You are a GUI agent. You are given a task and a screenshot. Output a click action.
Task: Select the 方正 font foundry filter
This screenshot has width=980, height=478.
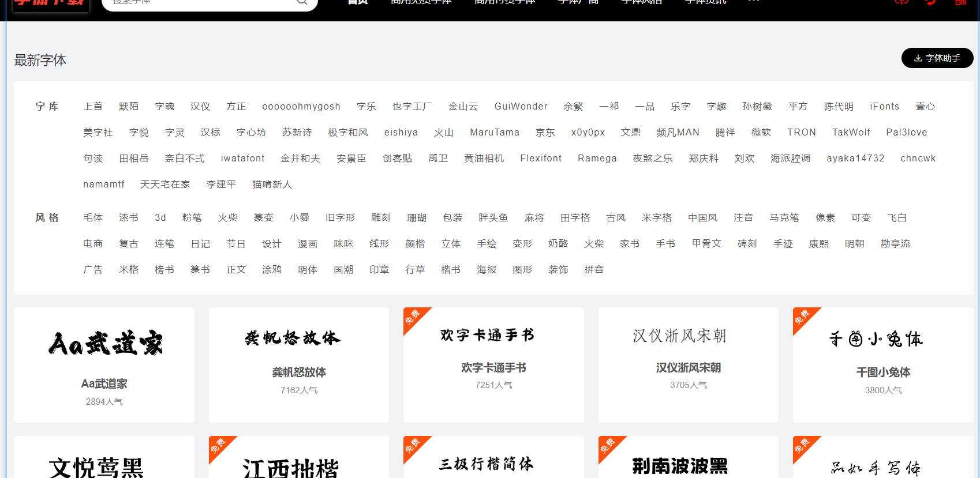click(x=236, y=107)
